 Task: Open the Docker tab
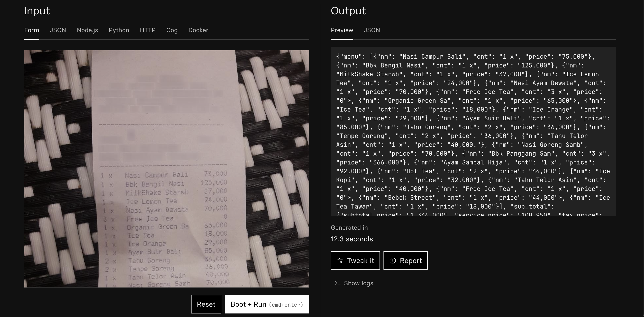click(x=198, y=30)
